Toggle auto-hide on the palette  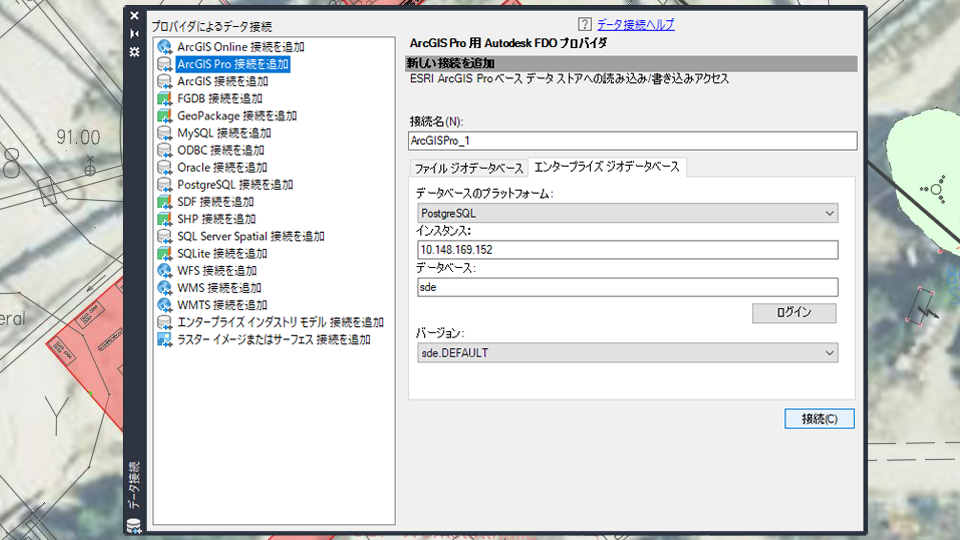click(135, 34)
